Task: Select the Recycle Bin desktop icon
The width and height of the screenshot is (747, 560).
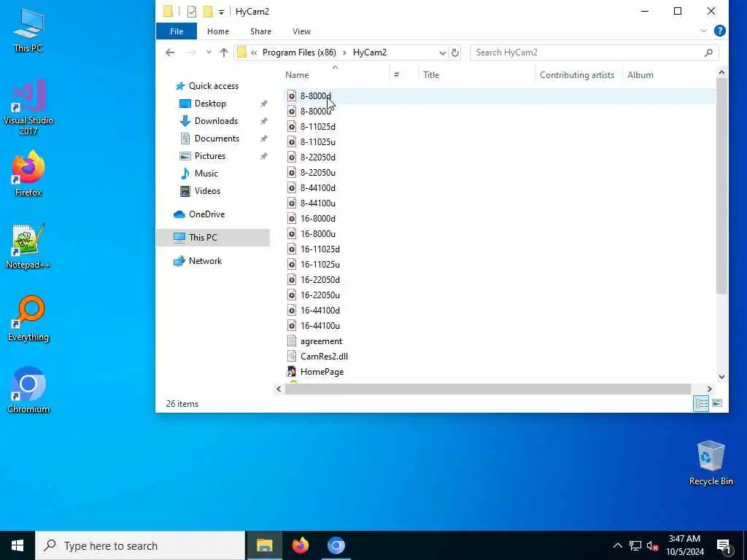Action: [x=711, y=463]
